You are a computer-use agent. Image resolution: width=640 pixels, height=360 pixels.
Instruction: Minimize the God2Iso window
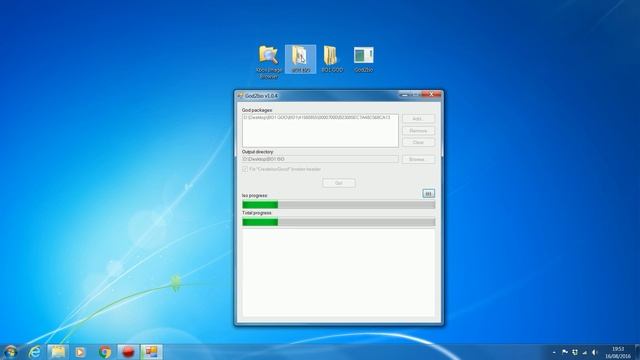pyautogui.click(x=404, y=94)
